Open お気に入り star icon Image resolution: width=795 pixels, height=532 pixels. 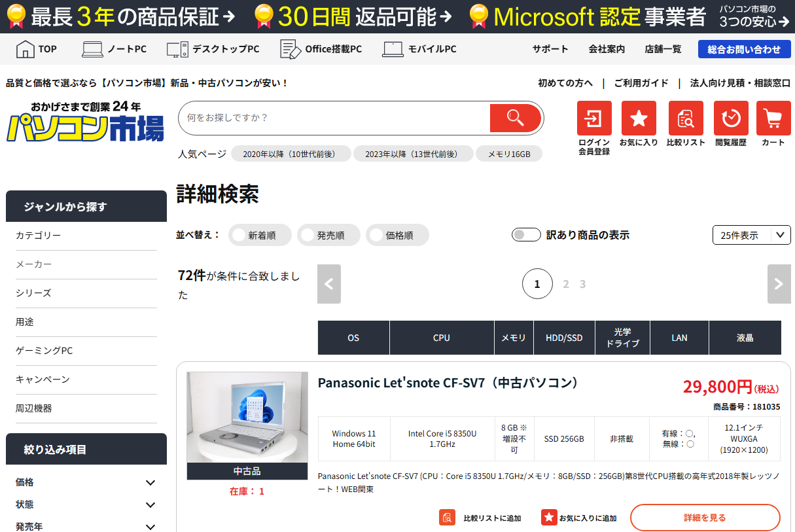tap(639, 118)
